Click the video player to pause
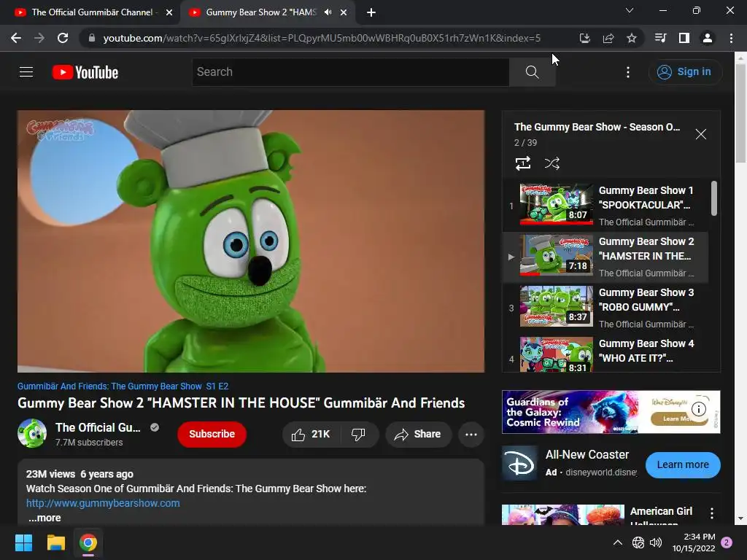 point(251,241)
